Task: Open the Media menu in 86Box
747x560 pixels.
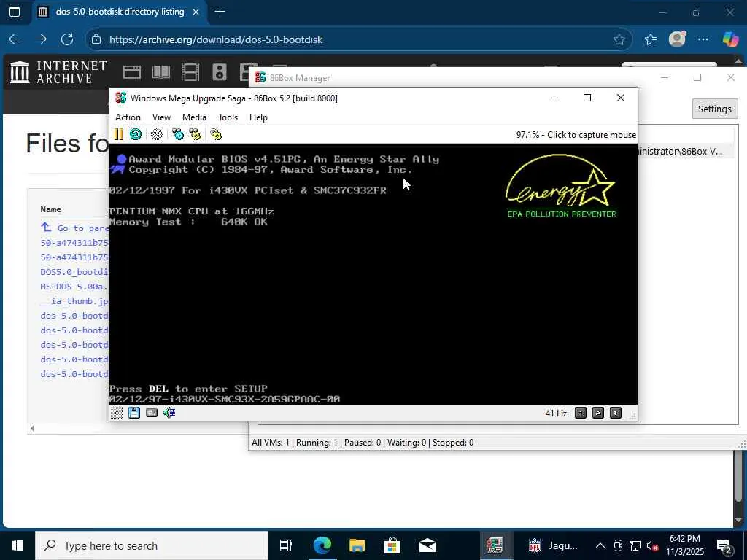Action: (x=194, y=117)
